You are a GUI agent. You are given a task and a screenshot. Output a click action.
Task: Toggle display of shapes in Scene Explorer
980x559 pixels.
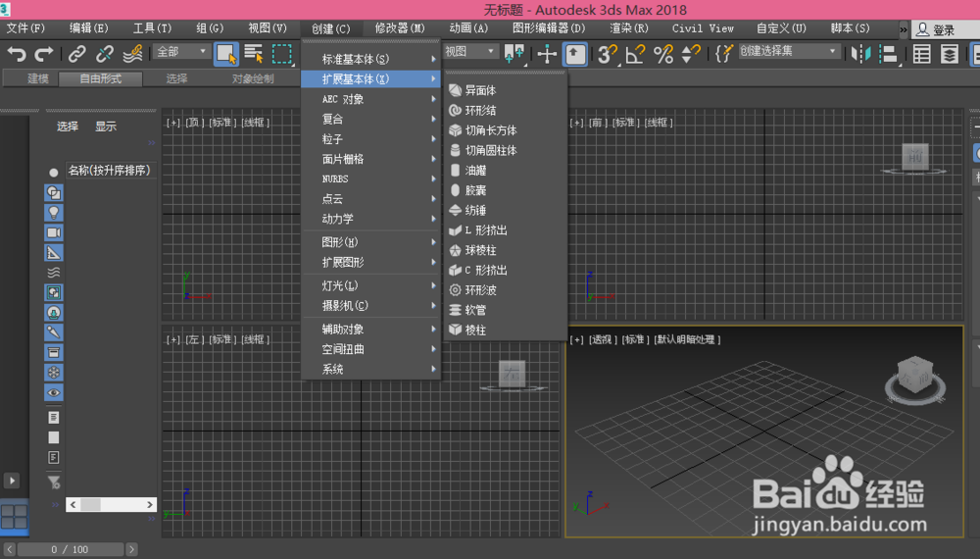click(x=54, y=192)
